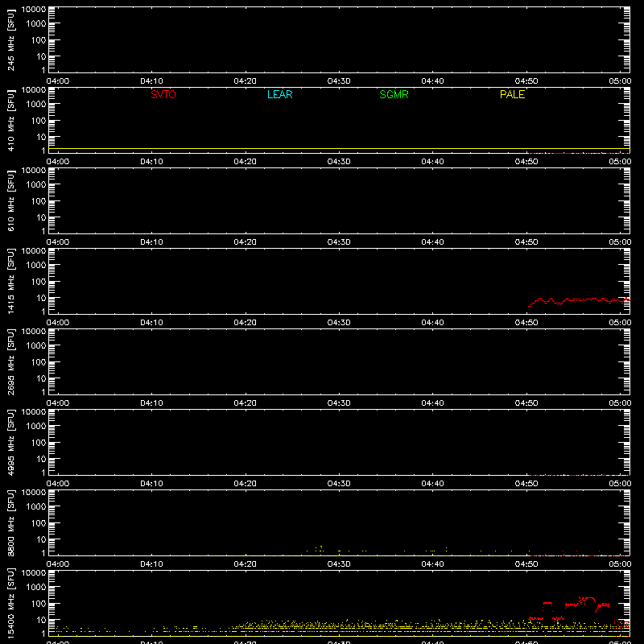644x644 pixels.
Task: Click 05:00 label under the 245 MHz panel
Action: tap(620, 81)
